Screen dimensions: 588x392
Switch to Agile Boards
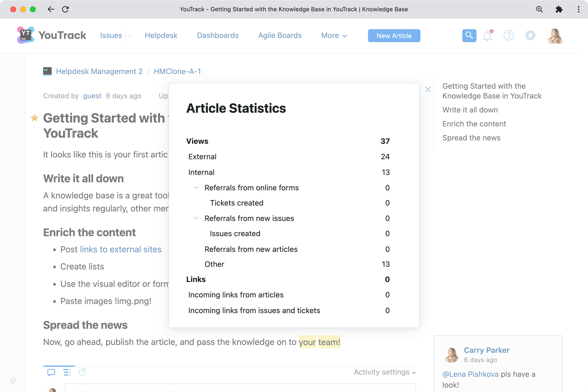coord(280,36)
